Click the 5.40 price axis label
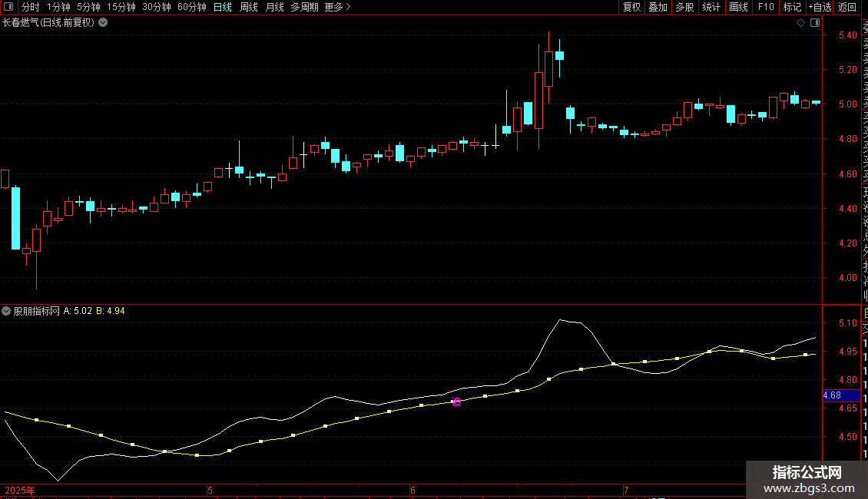868x499 pixels. click(847, 35)
